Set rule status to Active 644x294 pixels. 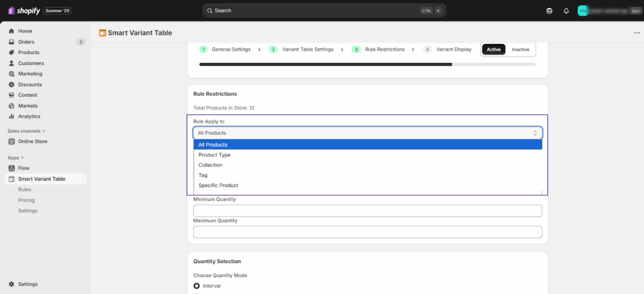pos(494,49)
